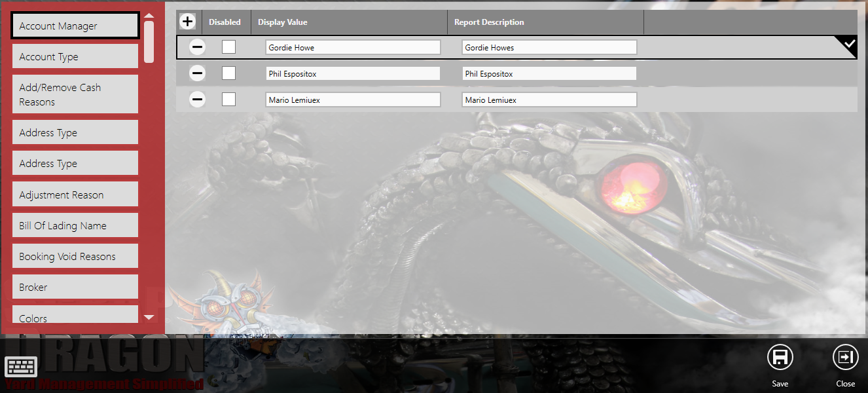Click the checkmark on the Gordie Howe row
The width and height of the screenshot is (868, 393).
(849, 44)
